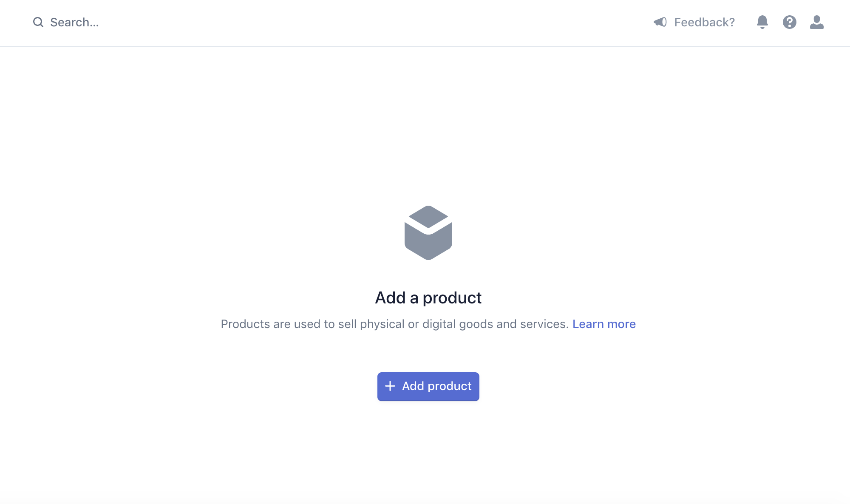Viewport: 850px width, 504px height.
Task: Click the Feedback? label text
Action: coord(704,22)
